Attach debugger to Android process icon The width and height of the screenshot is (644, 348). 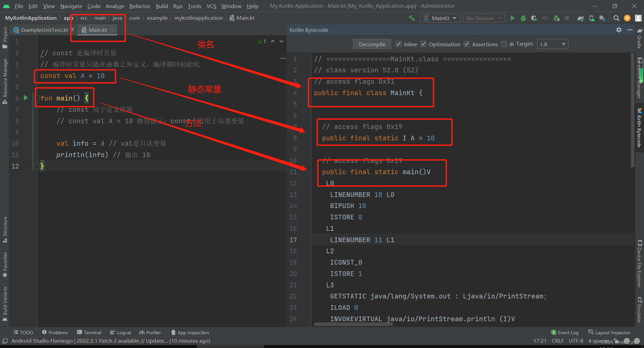click(x=556, y=18)
